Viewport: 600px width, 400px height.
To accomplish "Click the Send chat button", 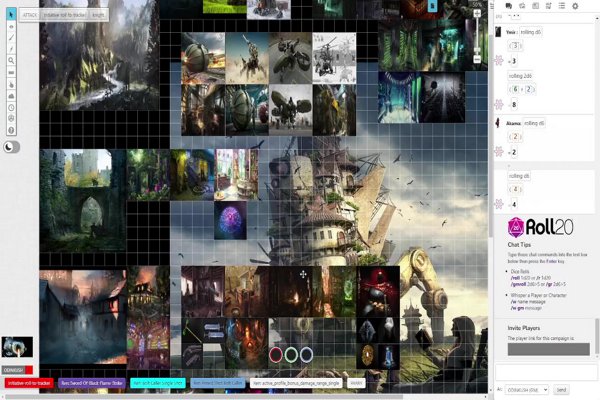I will [561, 390].
